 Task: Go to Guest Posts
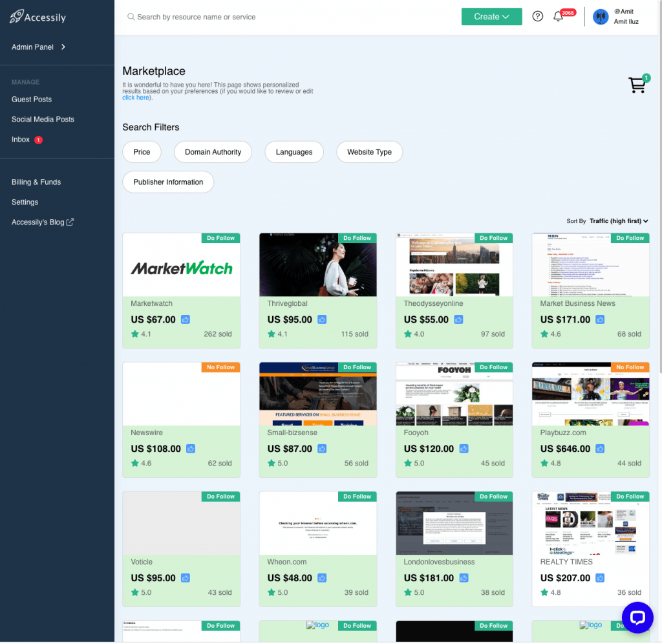pyautogui.click(x=32, y=99)
